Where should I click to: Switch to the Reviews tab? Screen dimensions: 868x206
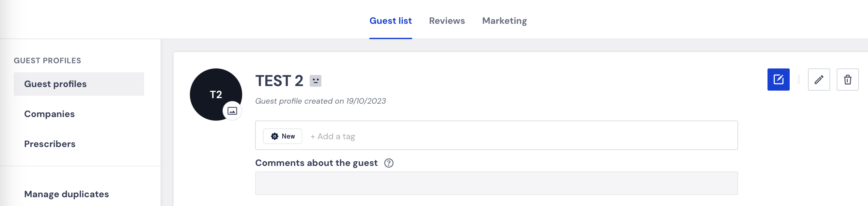tap(447, 21)
